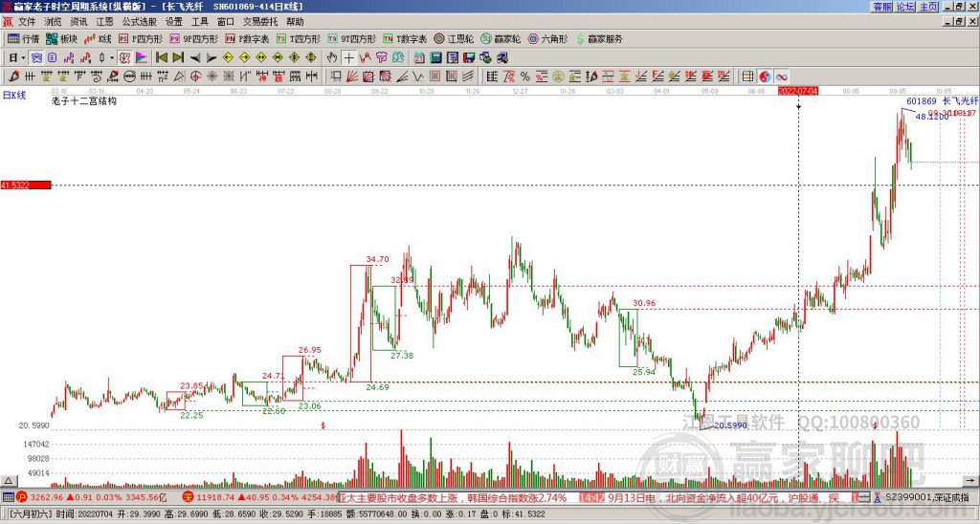Screen dimensions: 980x524
Task: Click the 客服 customer service link
Action: pyautogui.click(x=882, y=7)
